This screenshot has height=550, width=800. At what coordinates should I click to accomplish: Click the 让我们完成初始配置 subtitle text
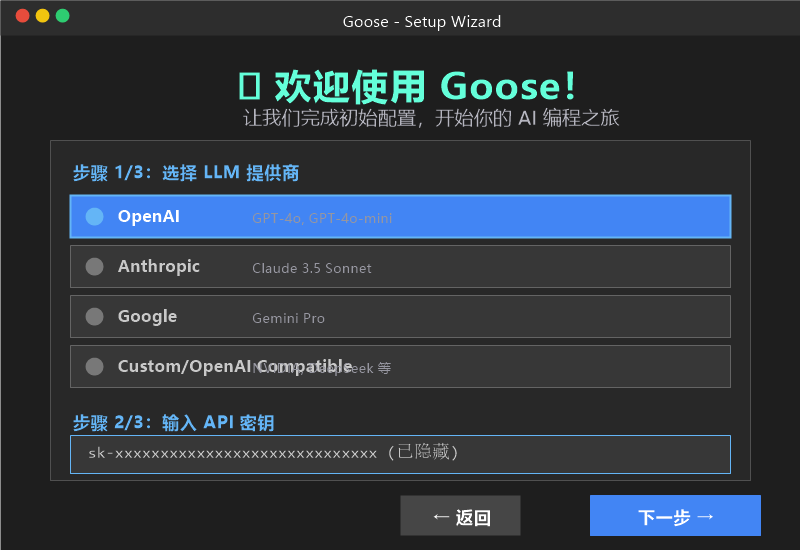[x=431, y=118]
